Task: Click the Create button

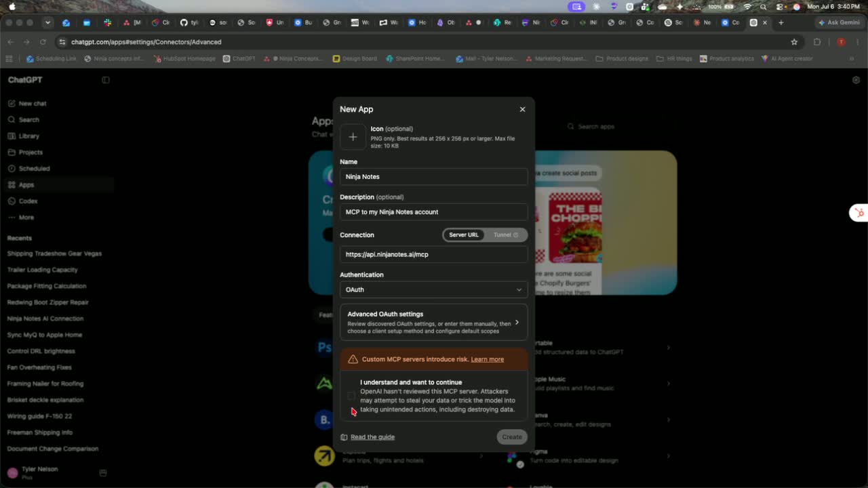Action: [512, 437]
